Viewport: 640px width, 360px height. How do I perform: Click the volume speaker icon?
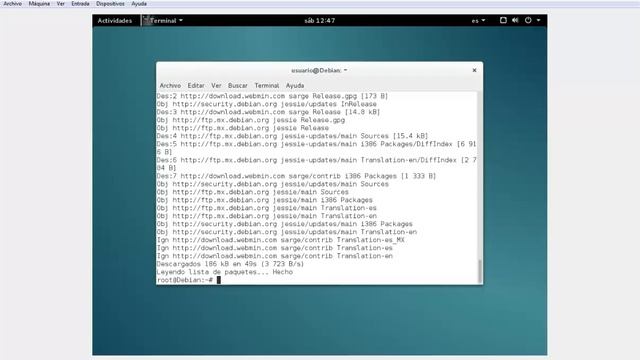(x=515, y=20)
